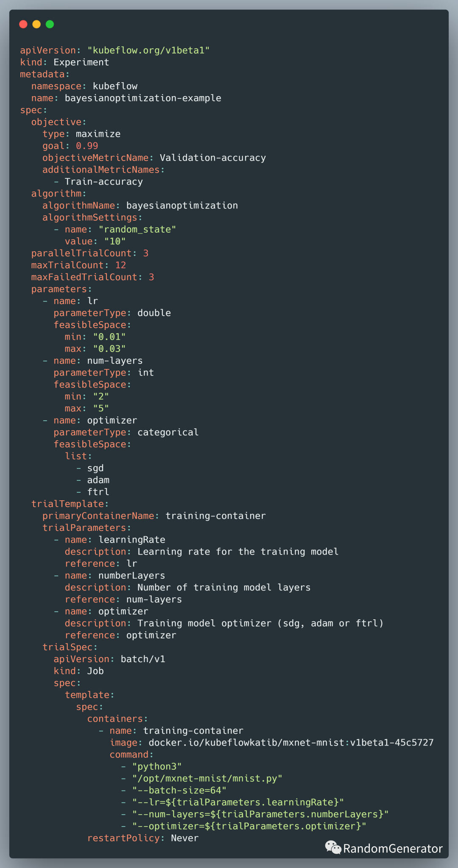458x868 pixels.
Task: Click the green maximize dot
Action: point(50,24)
